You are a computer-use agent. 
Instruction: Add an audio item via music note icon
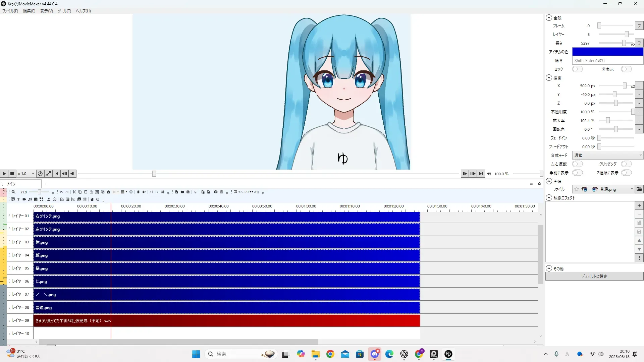(x=30, y=199)
